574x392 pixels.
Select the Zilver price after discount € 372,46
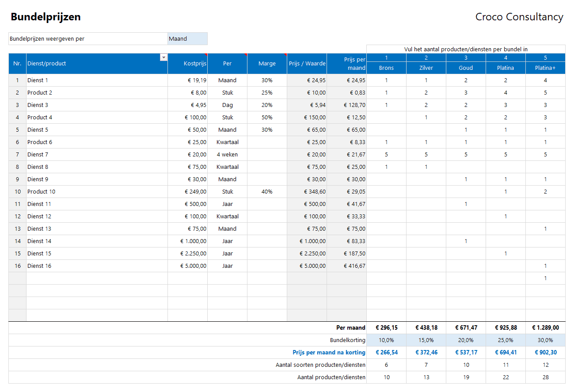point(426,353)
